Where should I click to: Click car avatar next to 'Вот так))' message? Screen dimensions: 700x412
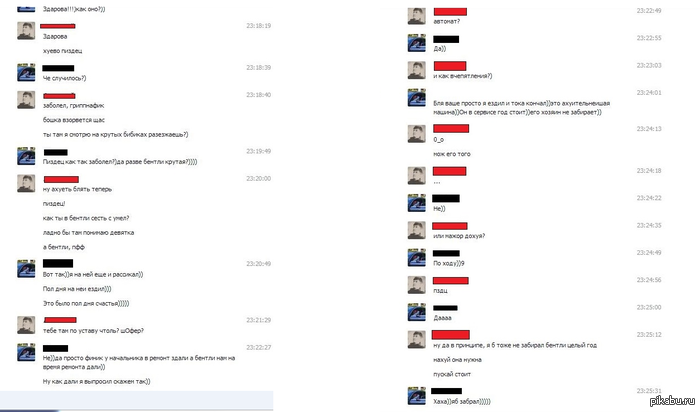pos(26,269)
